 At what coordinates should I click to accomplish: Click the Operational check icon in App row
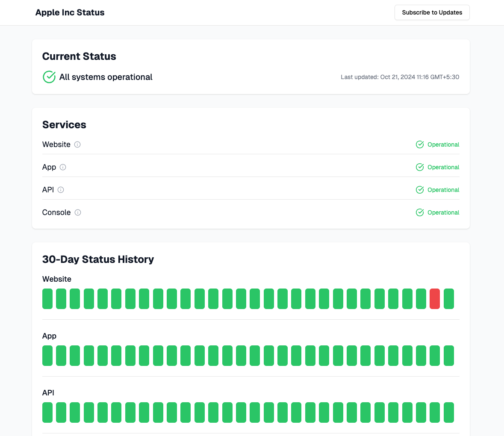(x=420, y=167)
